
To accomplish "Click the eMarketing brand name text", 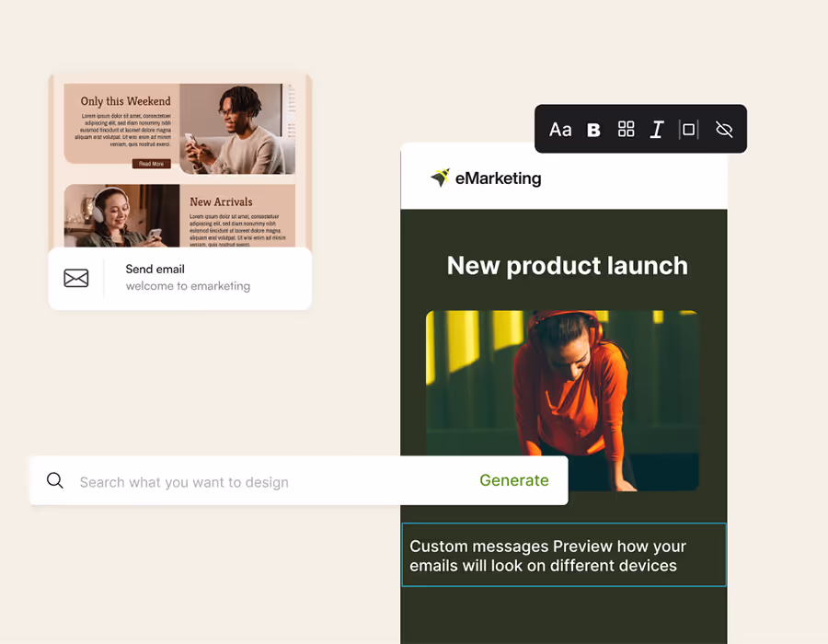I will click(x=498, y=178).
